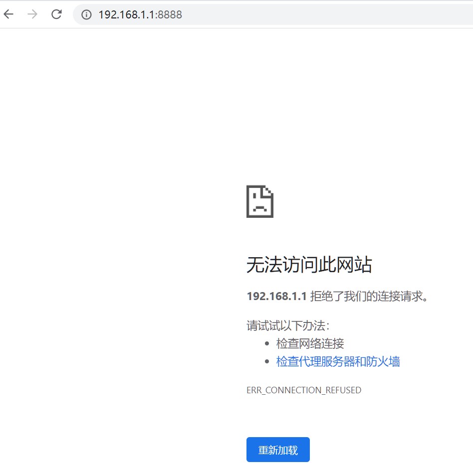Click the 请试试以下办法 line
This screenshot has width=473, height=476.
point(288,326)
